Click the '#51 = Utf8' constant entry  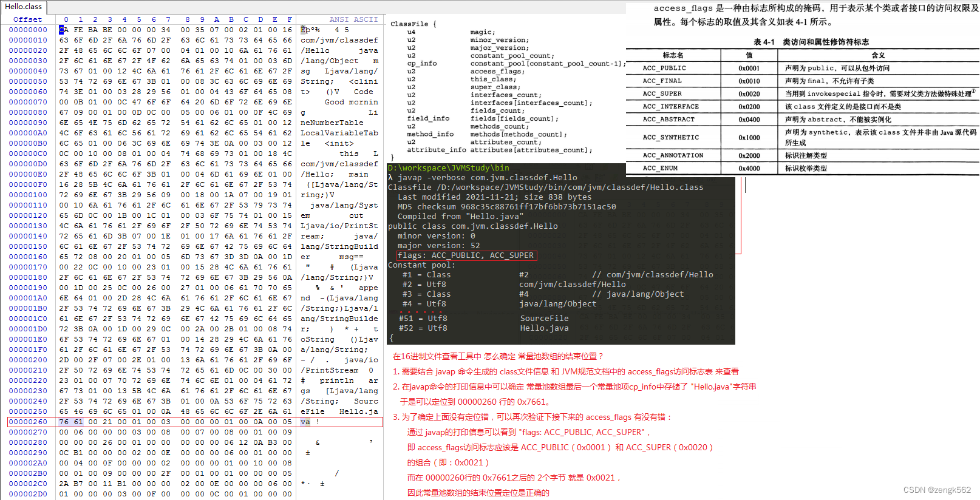[x=423, y=319]
